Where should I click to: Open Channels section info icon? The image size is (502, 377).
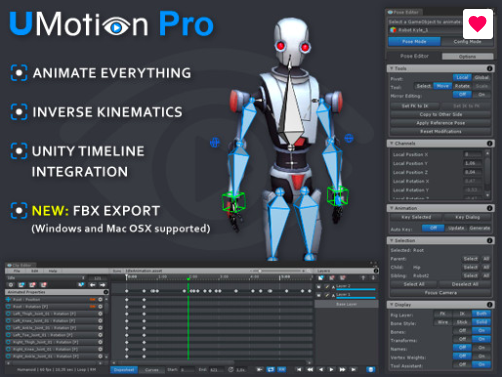click(489, 143)
